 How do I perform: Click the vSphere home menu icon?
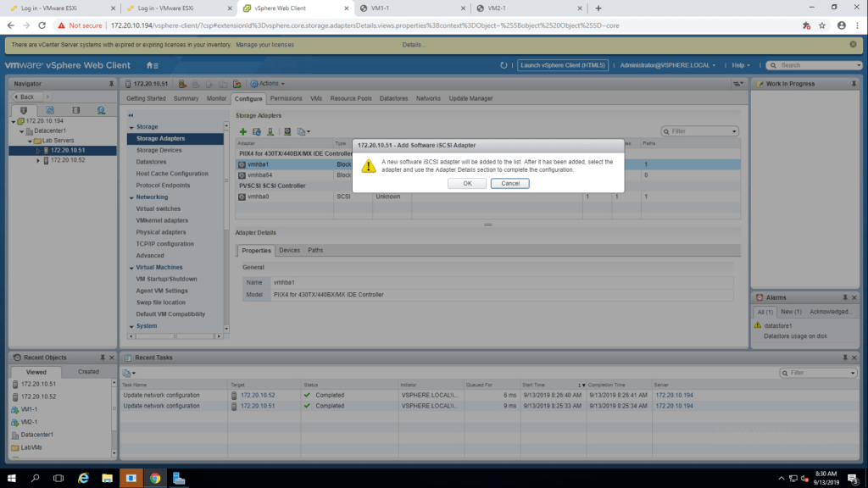pos(152,65)
